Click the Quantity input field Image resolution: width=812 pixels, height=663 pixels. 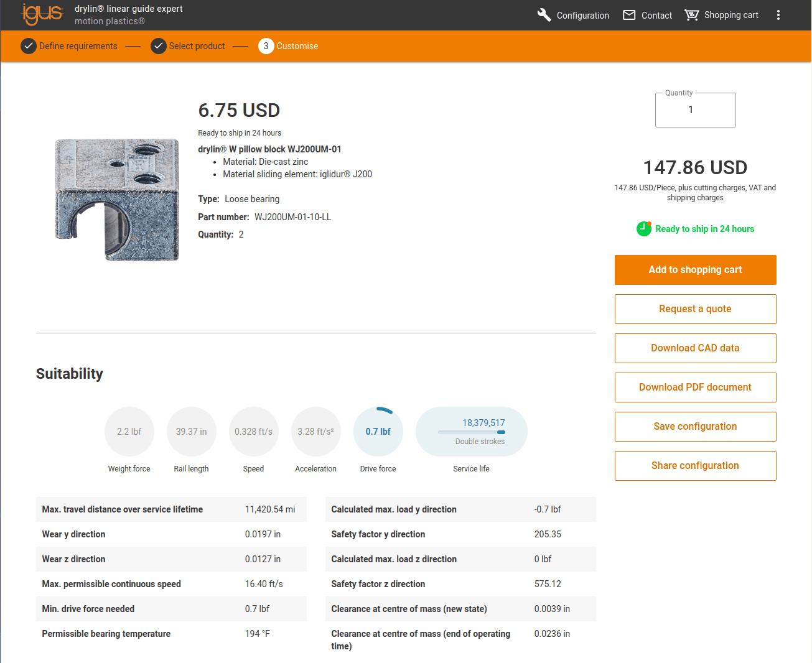(696, 110)
